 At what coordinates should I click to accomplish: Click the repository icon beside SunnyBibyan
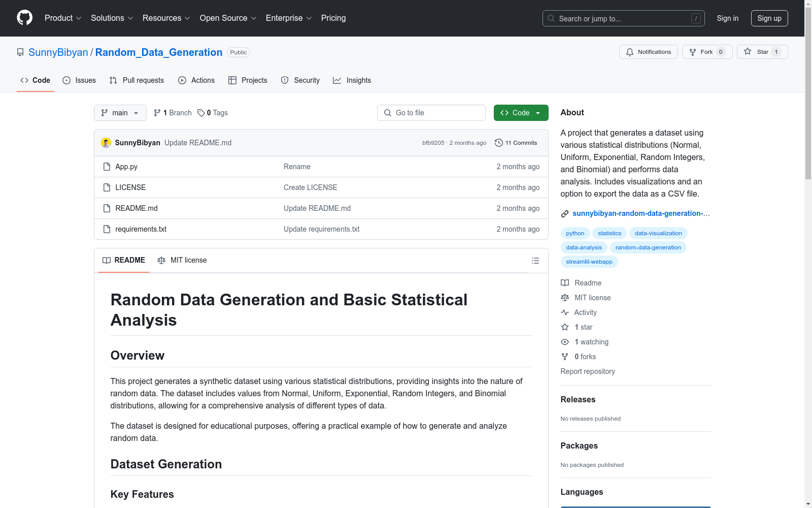[x=20, y=52]
